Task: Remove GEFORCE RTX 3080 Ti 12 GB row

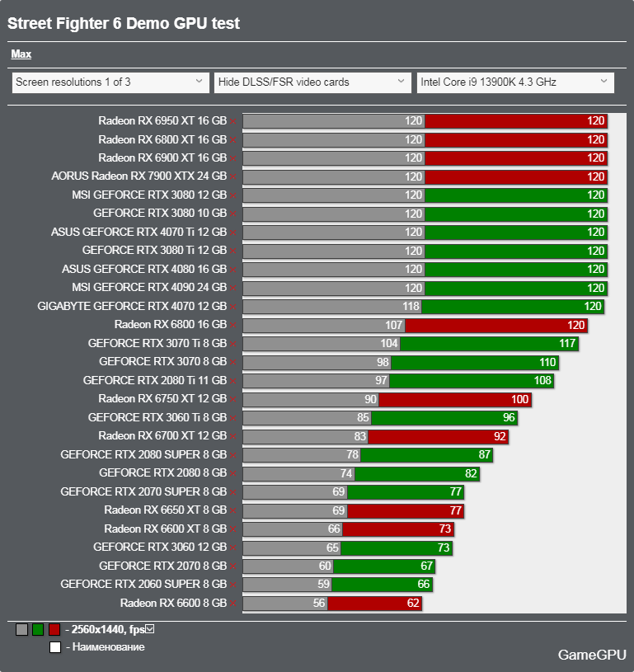Action: (232, 251)
